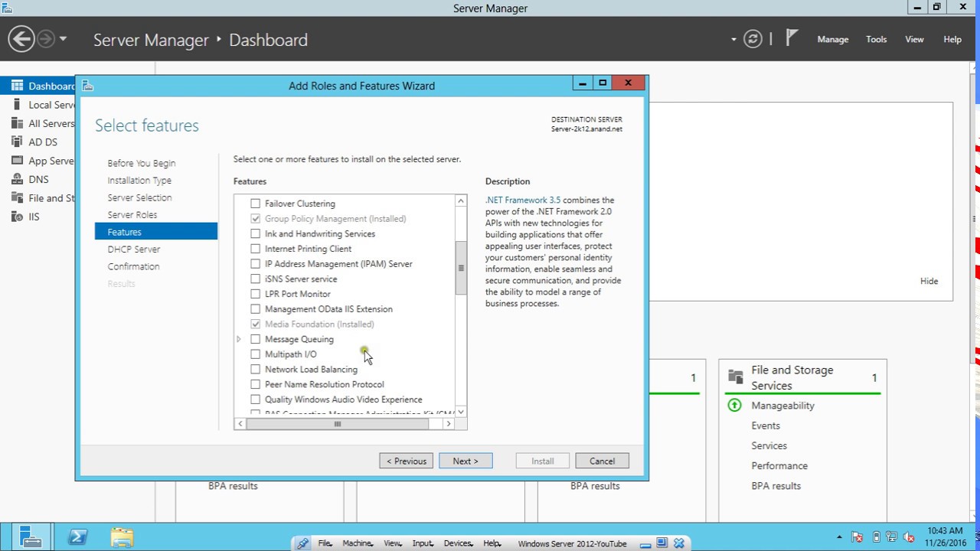Image resolution: width=980 pixels, height=551 pixels.
Task: Expand the Message Queuing feature node
Action: (x=238, y=338)
